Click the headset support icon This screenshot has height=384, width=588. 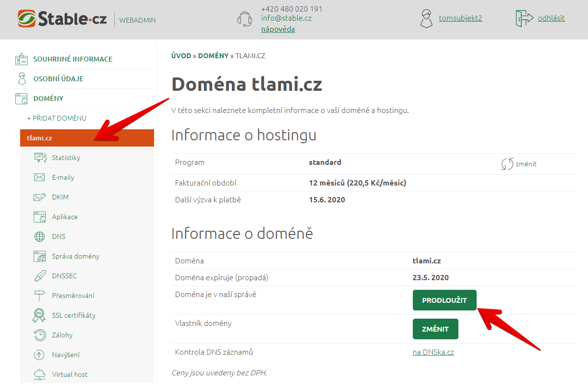(x=245, y=19)
